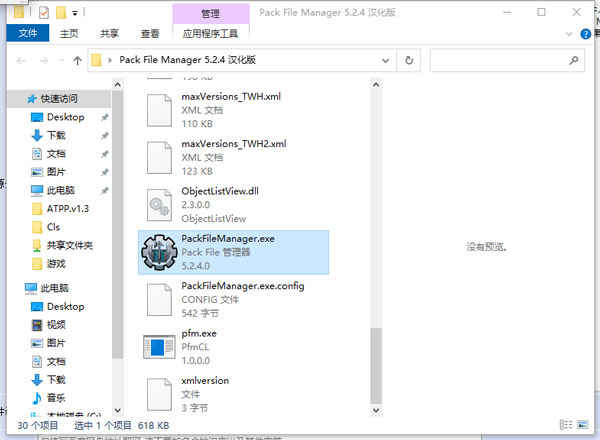This screenshot has height=440, width=600.
Task: Click the pfm.exe file name
Action: pos(199,333)
